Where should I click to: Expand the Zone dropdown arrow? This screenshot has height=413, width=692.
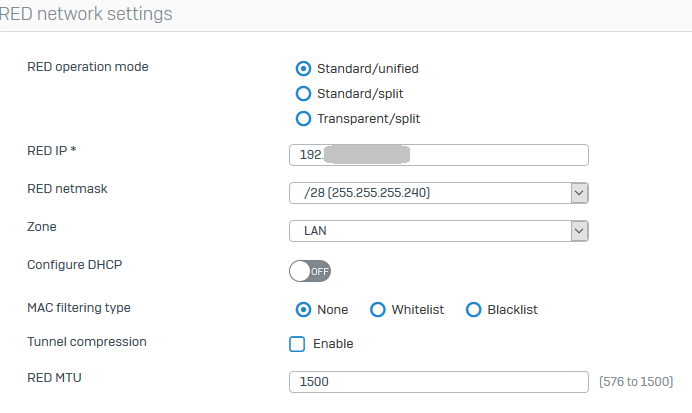(x=579, y=231)
